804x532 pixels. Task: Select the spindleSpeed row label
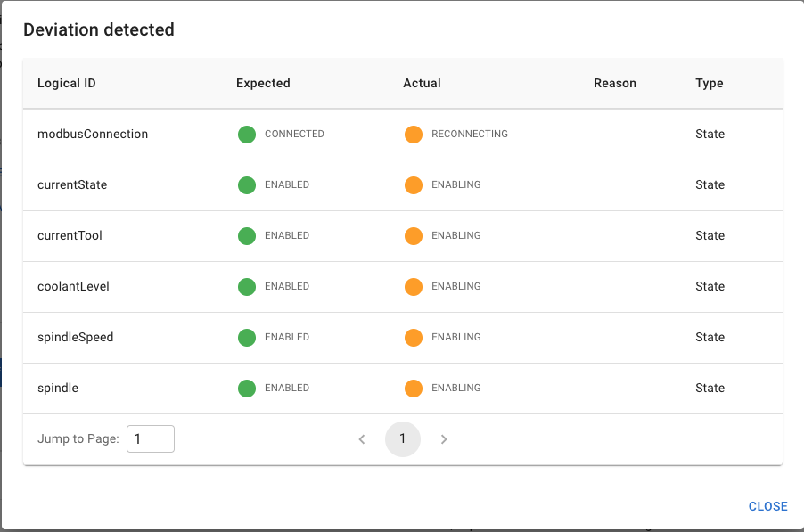(76, 338)
